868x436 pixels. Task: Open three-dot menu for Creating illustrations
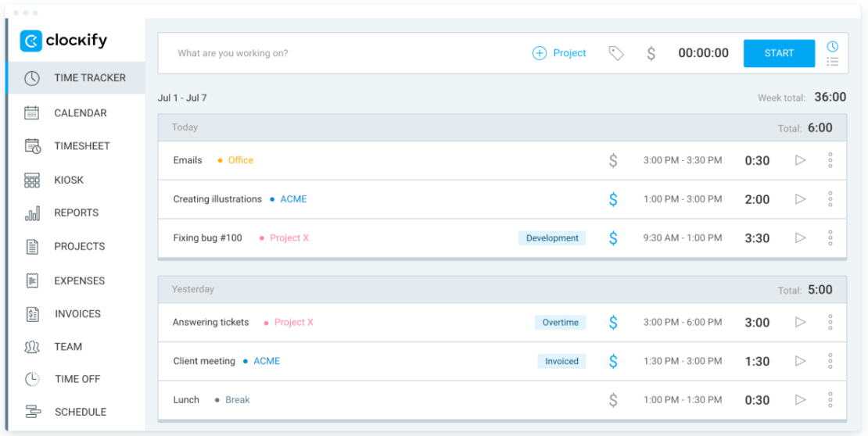(x=830, y=199)
